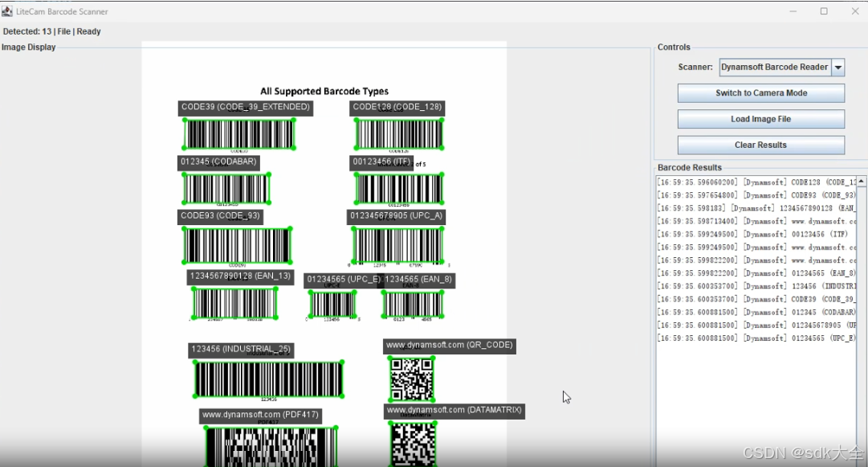Click the detected Codabar barcode image

point(226,189)
